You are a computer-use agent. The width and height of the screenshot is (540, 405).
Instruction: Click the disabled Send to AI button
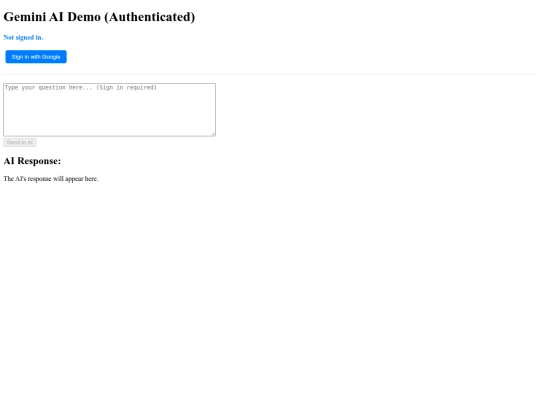pos(20,143)
